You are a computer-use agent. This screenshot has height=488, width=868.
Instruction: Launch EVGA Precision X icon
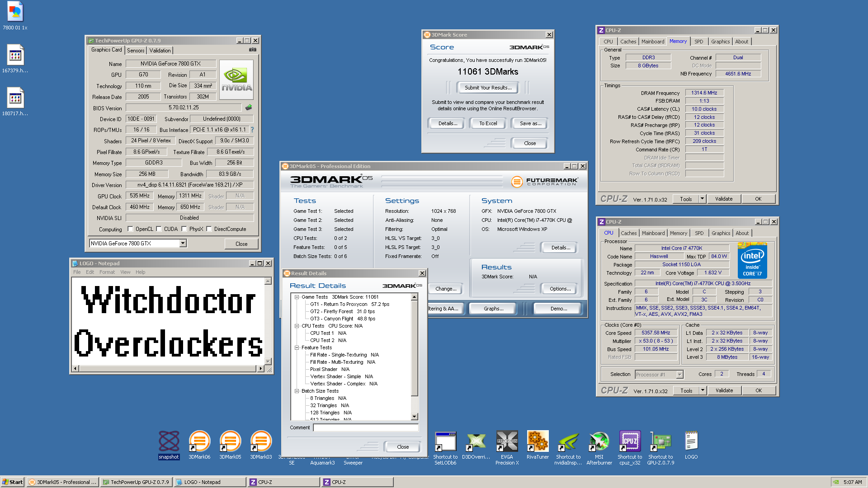507,448
